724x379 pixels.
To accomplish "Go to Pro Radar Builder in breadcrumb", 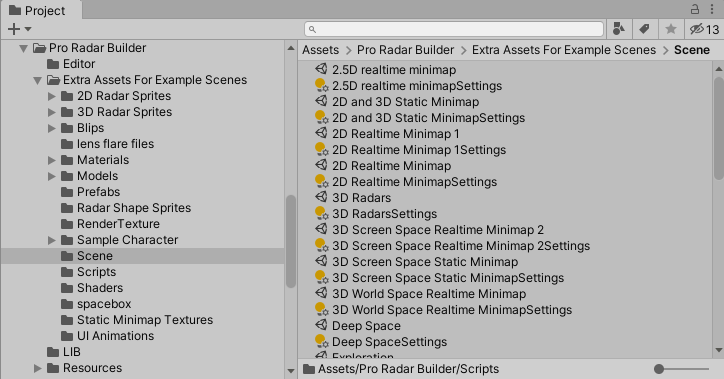I will [x=405, y=50].
